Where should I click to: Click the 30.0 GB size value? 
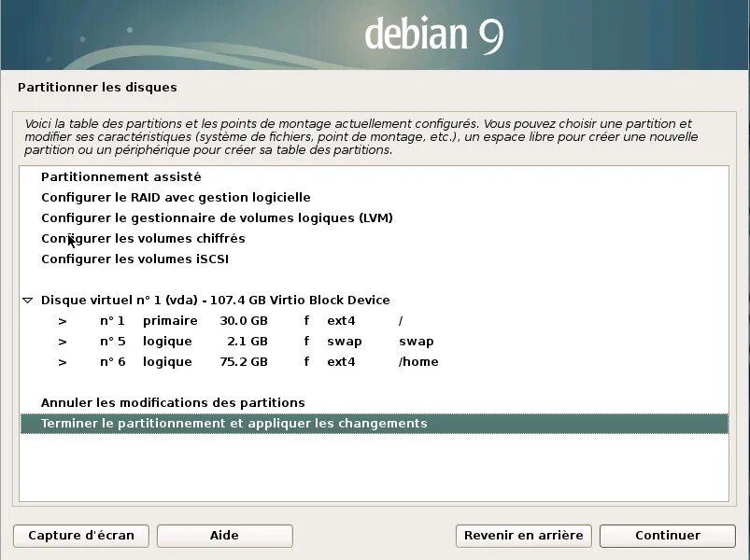point(244,321)
